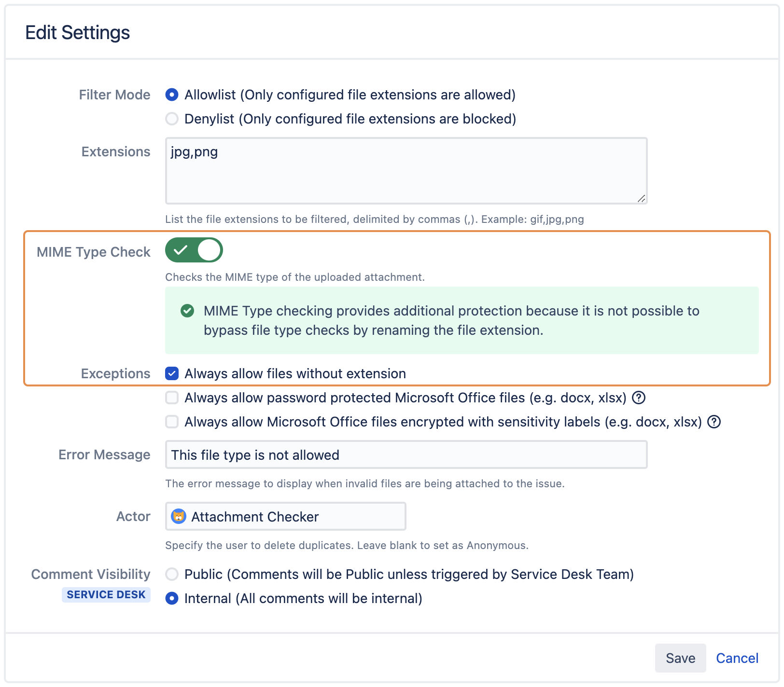Enable Always allow password protected Microsoft Office files
Screen dimensions: 784x687
[x=172, y=398]
